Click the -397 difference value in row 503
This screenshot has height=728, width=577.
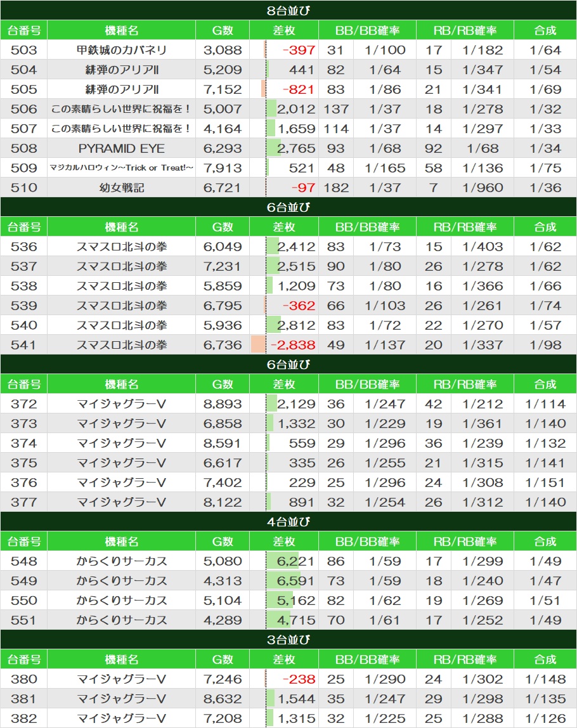point(299,49)
